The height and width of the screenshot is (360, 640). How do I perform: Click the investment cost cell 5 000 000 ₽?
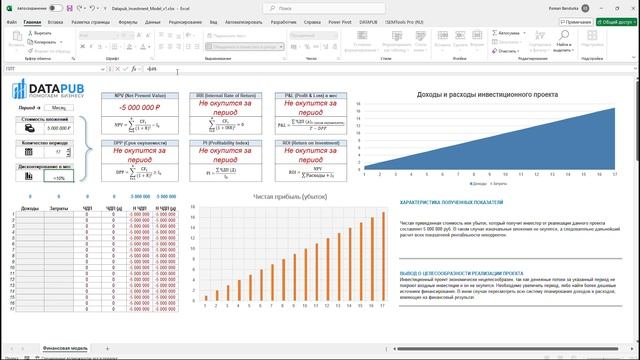click(59, 128)
